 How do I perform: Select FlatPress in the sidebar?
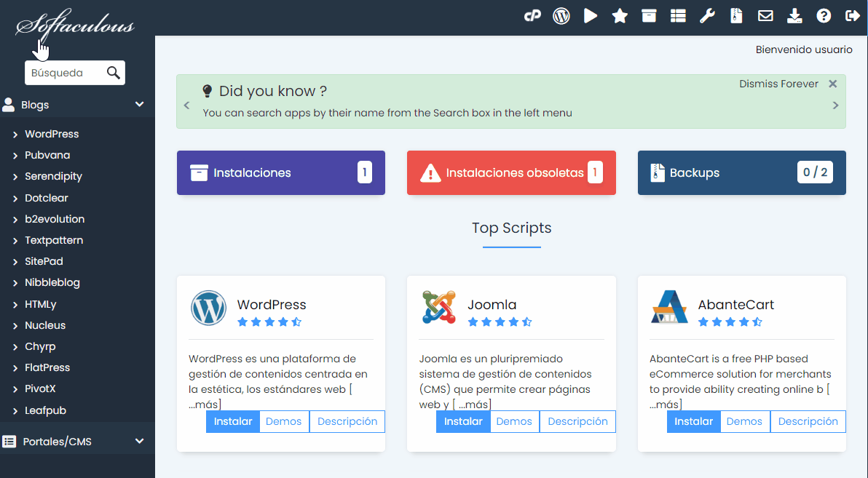point(47,367)
